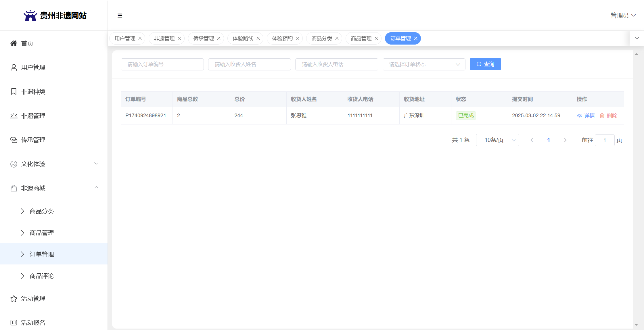Open 商品评论 in the sidebar
The height and width of the screenshot is (330, 644).
point(42,276)
